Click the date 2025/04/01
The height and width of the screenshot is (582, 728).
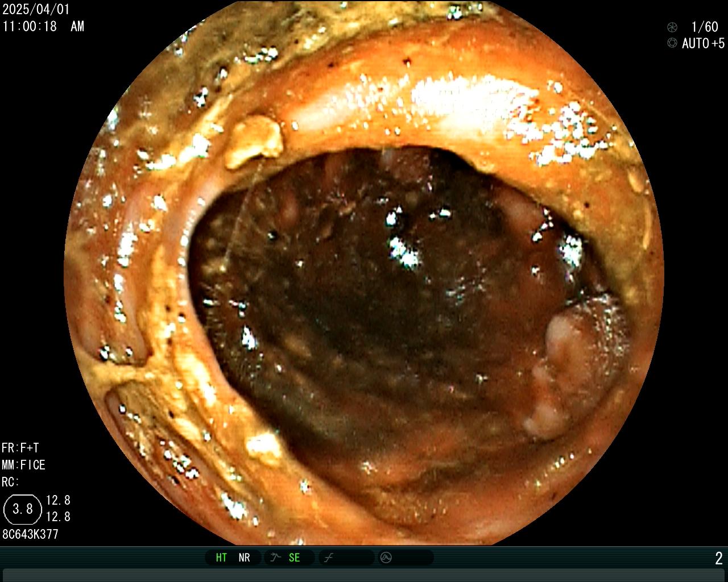coord(35,10)
